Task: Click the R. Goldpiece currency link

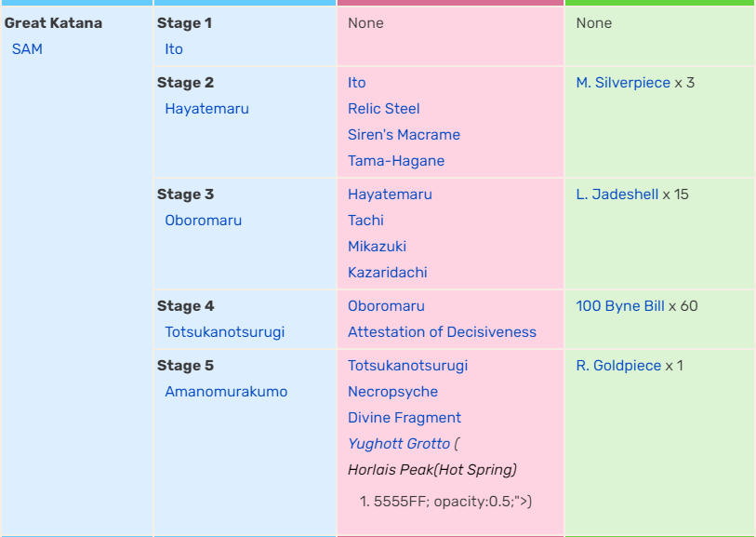Action: [618, 366]
